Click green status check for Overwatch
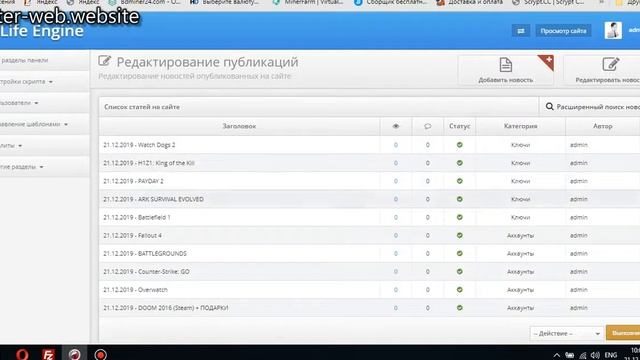The width and height of the screenshot is (640, 360). [x=460, y=290]
